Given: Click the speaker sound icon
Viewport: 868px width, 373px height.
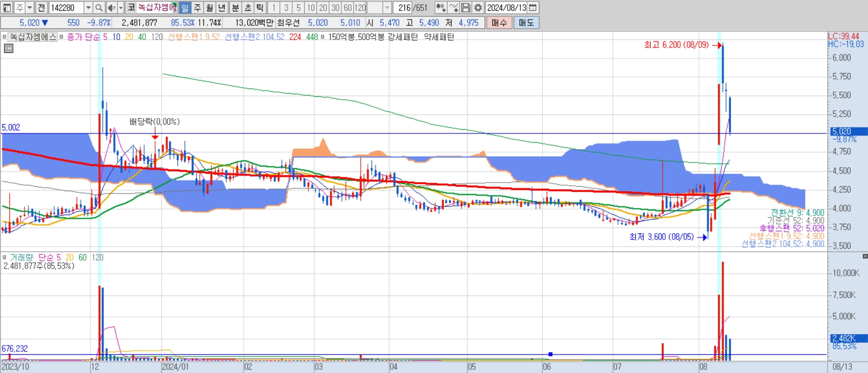Looking at the screenshot, I should pos(112,8).
